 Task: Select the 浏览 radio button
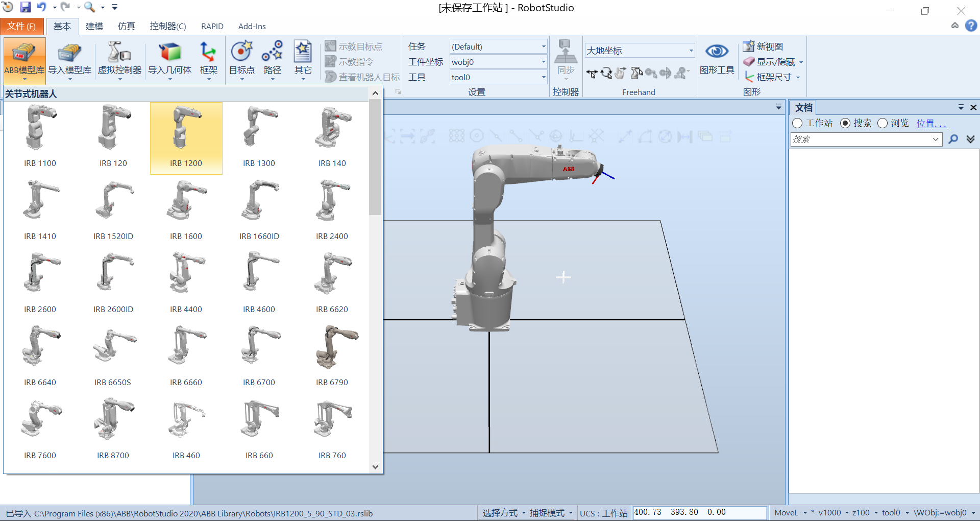click(883, 123)
